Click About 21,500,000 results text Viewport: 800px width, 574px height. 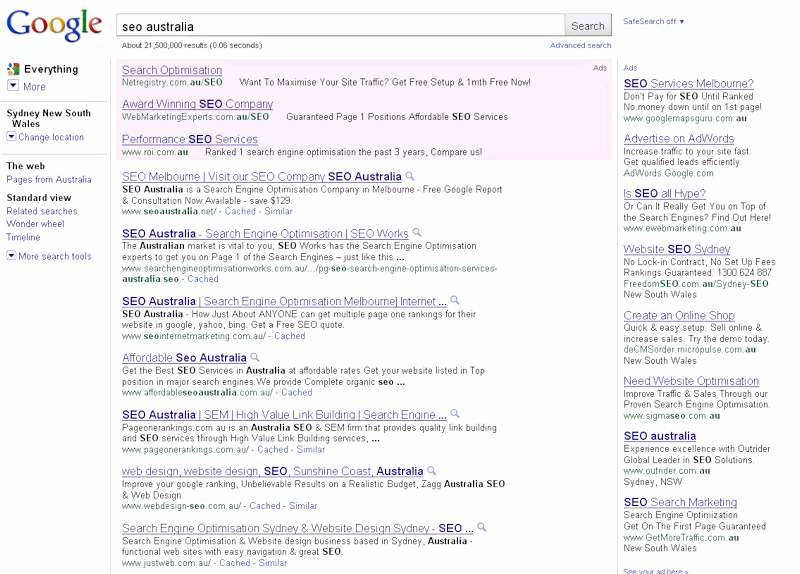tap(192, 45)
